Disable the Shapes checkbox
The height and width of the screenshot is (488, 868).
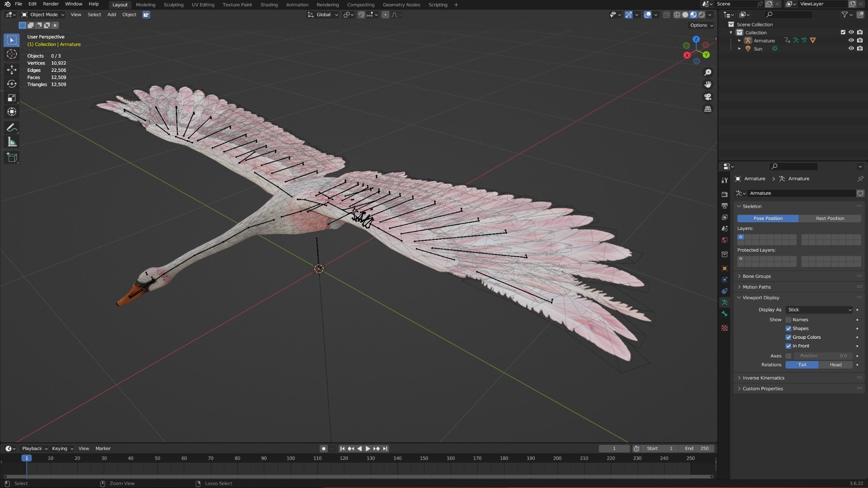[x=788, y=328]
